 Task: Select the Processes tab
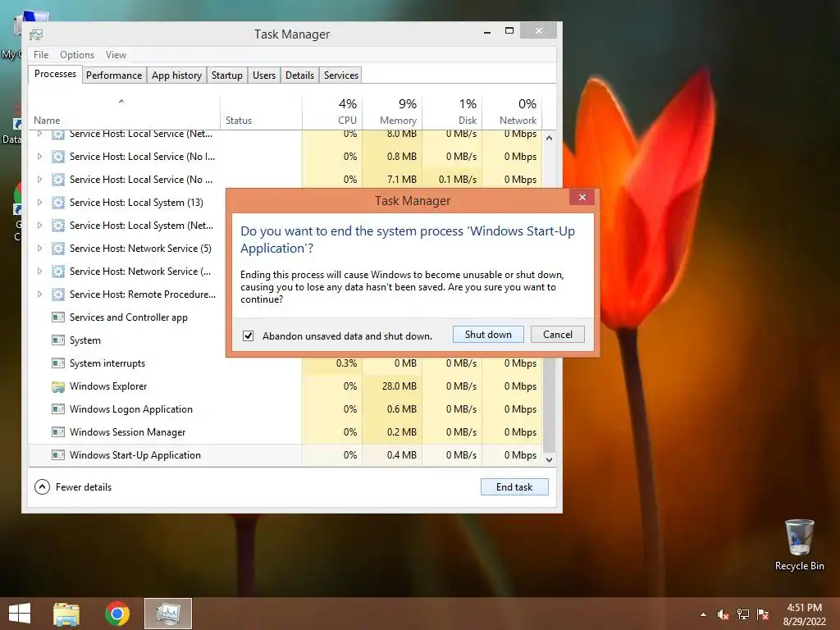(x=55, y=74)
